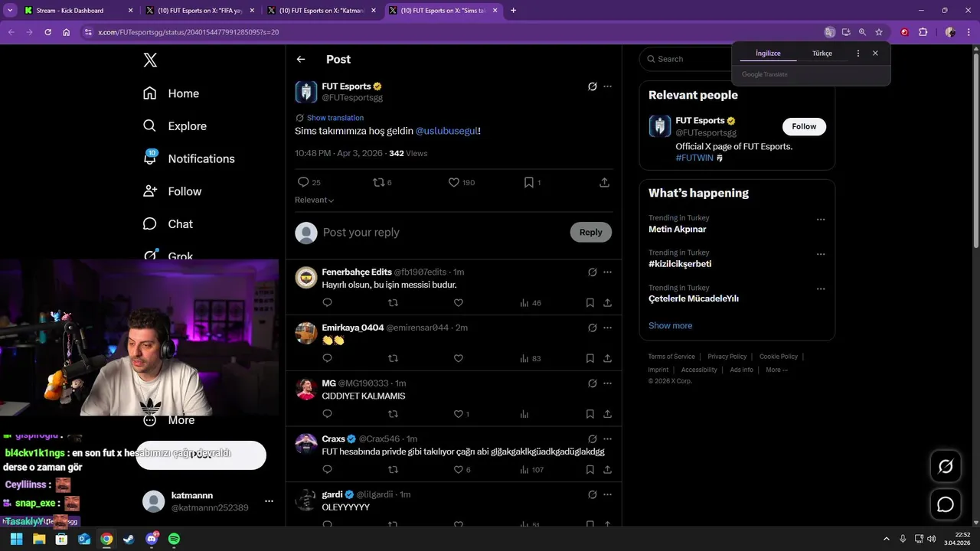Like Fenerbahçe Edits reply
980x551 pixels.
(458, 303)
